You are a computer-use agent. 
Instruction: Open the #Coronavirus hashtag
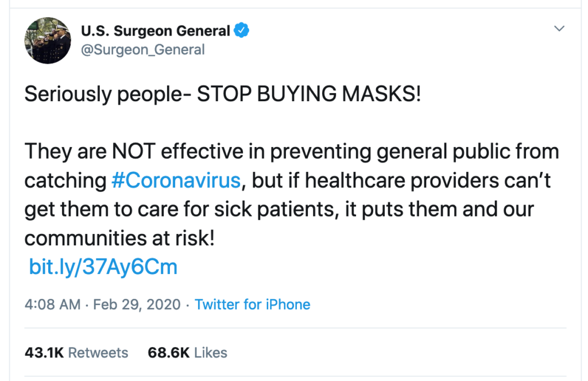(x=176, y=180)
